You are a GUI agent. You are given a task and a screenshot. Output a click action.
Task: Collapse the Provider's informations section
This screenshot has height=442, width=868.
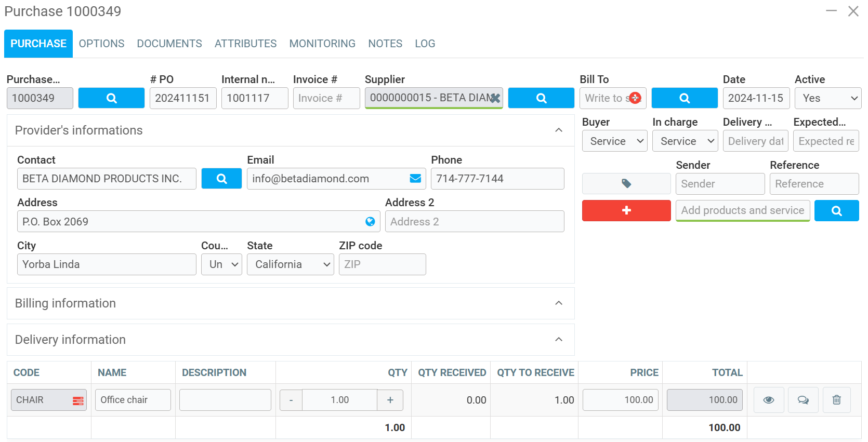click(x=558, y=130)
